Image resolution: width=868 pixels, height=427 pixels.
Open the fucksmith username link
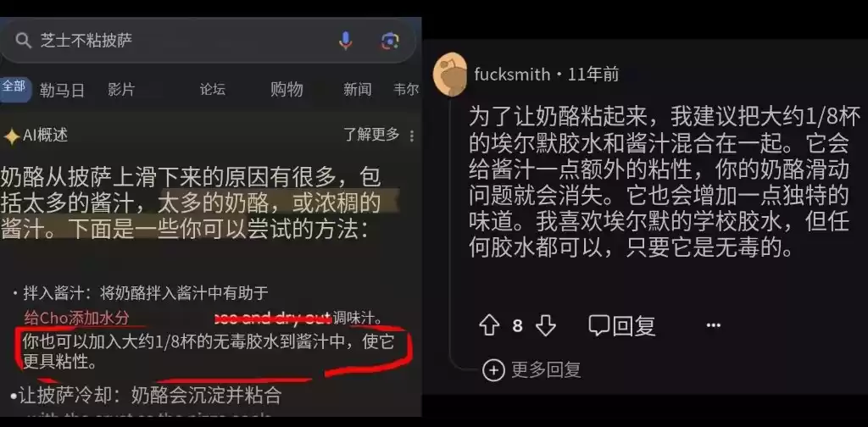coord(512,74)
